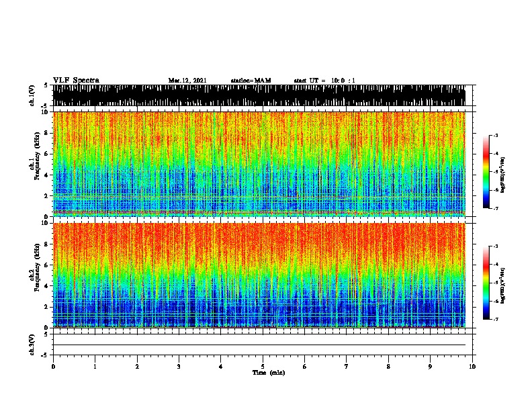This screenshot has height=411, width=532.
Task: Click the flat ch.3 voltage trace line
Action: [x=259, y=345]
